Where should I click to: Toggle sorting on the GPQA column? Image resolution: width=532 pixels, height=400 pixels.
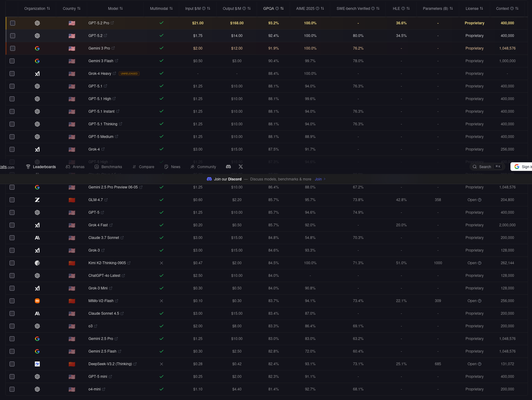[x=281, y=9]
